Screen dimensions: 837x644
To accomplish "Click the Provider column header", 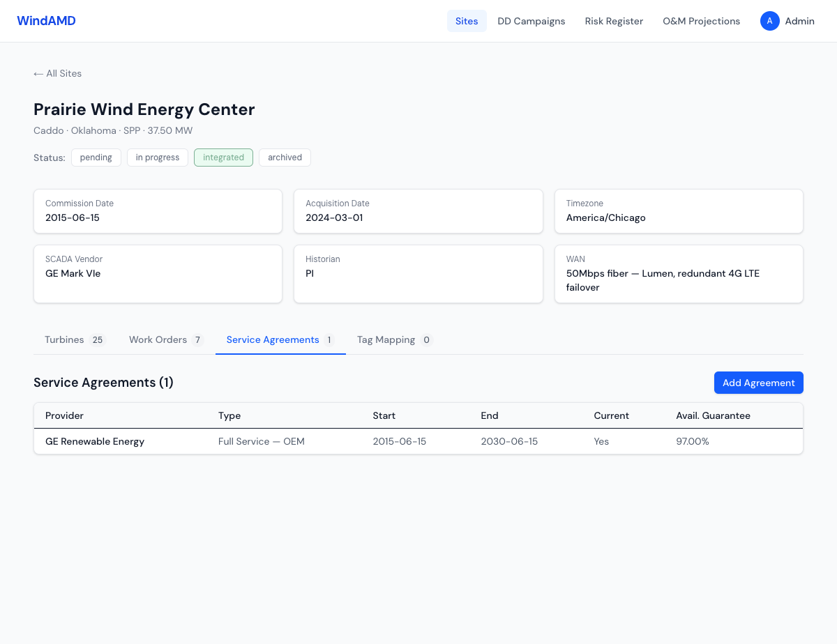I will click(64, 415).
